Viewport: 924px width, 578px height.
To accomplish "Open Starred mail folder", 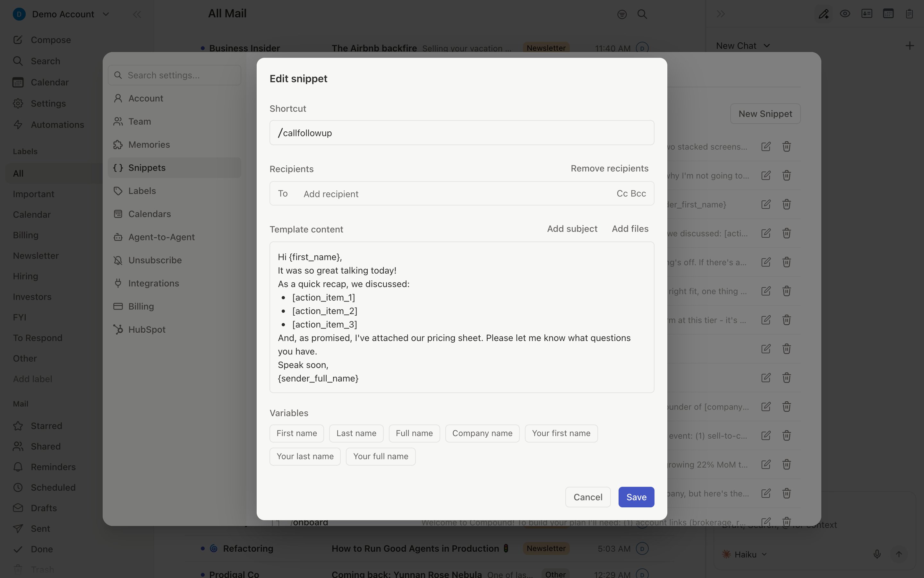I will click(38, 426).
